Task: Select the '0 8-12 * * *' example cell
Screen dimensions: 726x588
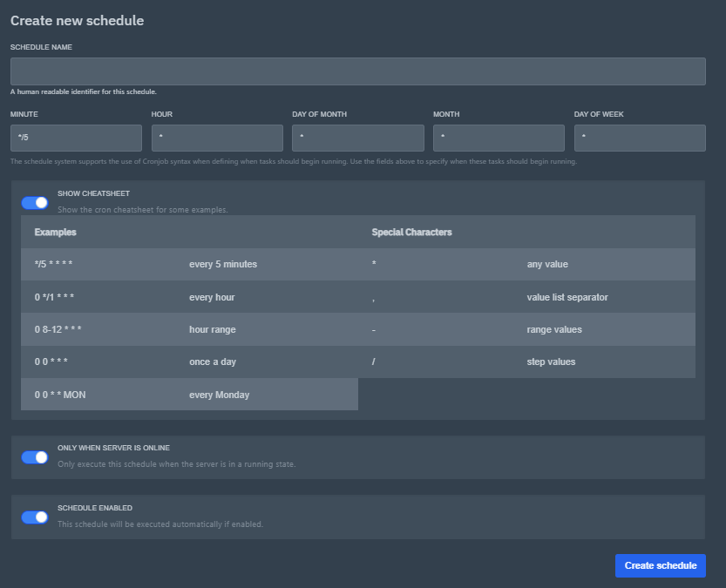Action: coord(58,329)
